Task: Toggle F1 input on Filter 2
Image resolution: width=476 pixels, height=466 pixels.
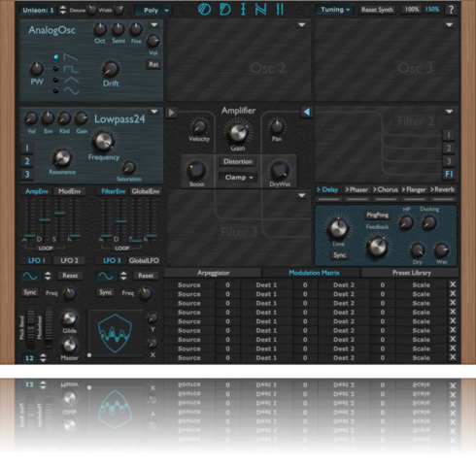Action: pos(449,175)
